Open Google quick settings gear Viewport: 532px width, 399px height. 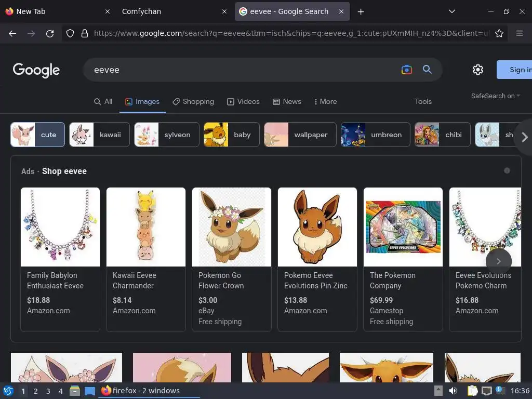click(x=478, y=70)
